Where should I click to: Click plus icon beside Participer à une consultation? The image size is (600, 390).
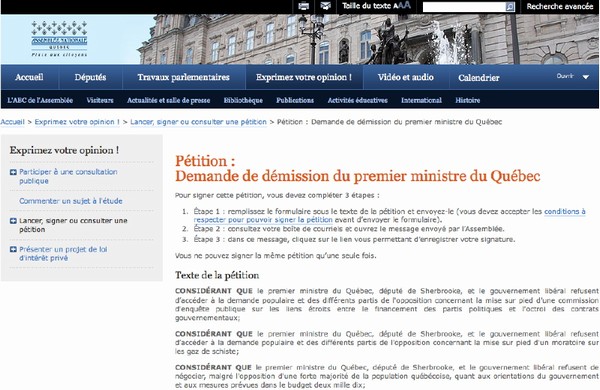13,172
